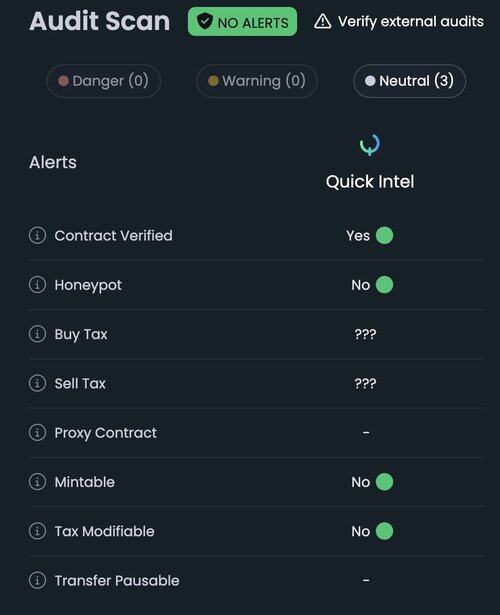
Task: Open the Proxy Contract info icon
Action: (38, 433)
